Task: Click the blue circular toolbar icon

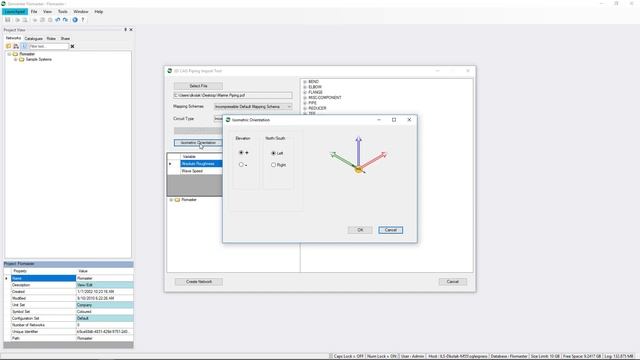Action: (75, 20)
